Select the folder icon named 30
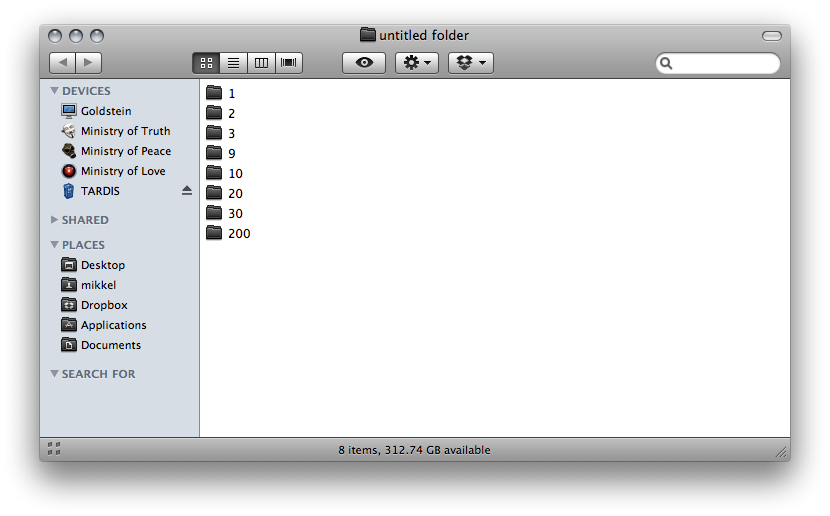Image resolution: width=830 pixels, height=516 pixels. (x=214, y=213)
